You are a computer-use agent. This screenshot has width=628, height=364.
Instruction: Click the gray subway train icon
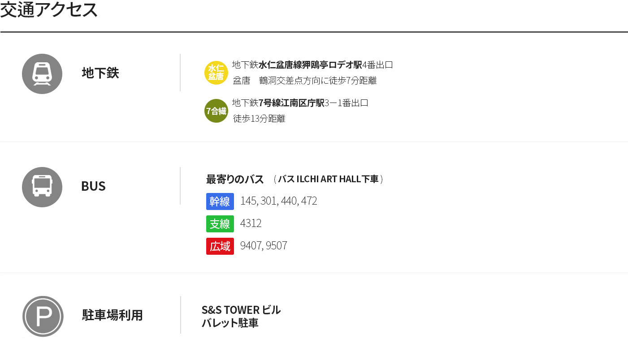42,74
